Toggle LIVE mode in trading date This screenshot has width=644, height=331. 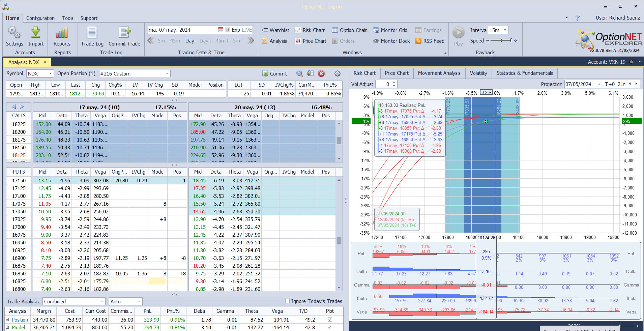point(247,30)
